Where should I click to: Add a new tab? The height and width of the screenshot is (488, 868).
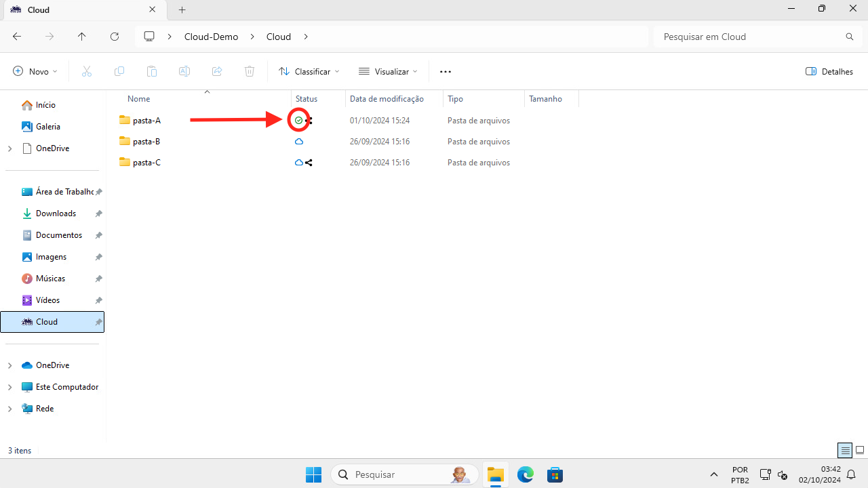pos(182,10)
